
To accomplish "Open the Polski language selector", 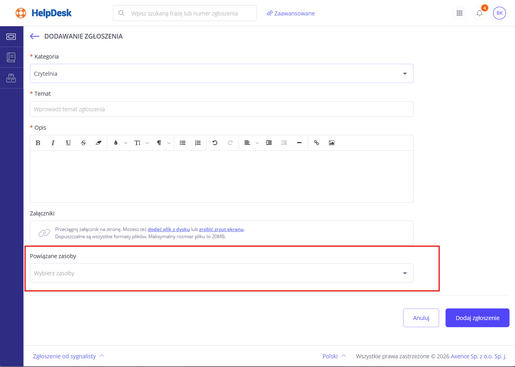I will point(334,356).
